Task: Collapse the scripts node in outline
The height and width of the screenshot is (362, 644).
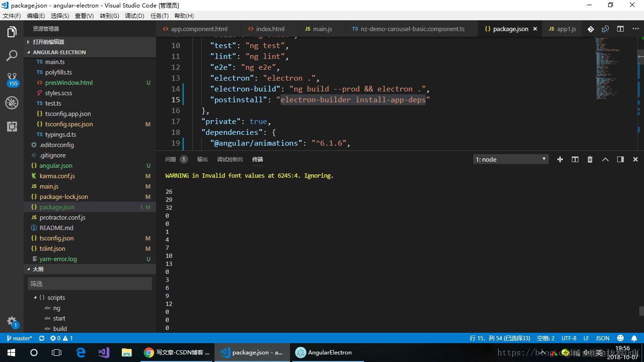Action: [x=35, y=297]
